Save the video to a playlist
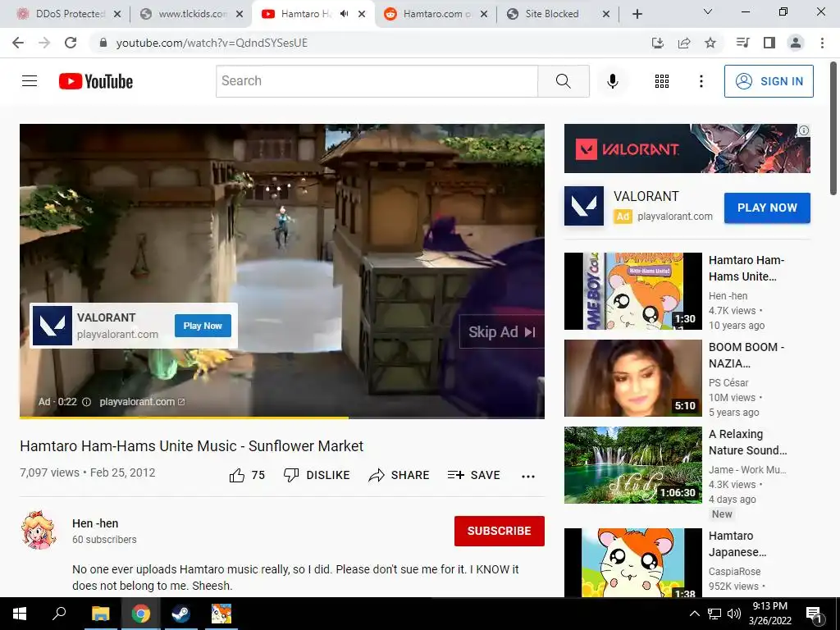The height and width of the screenshot is (630, 840). point(473,475)
